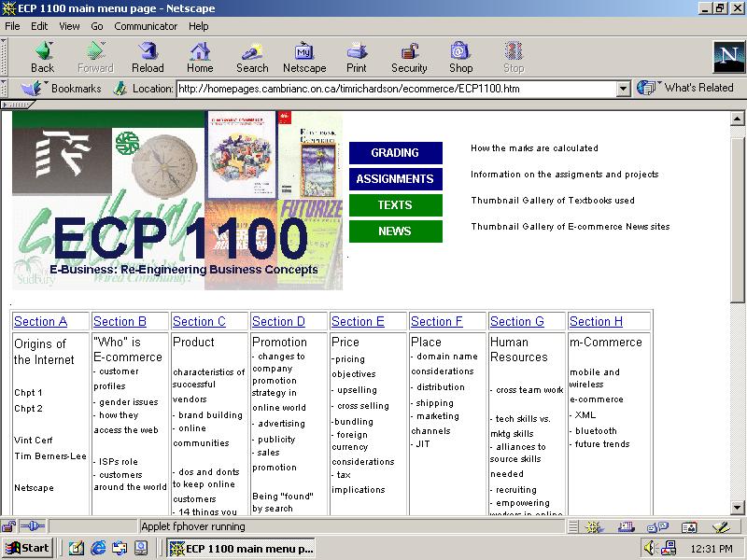The height and width of the screenshot is (560, 747).
Task: Open Composer from component bar
Action: click(721, 526)
